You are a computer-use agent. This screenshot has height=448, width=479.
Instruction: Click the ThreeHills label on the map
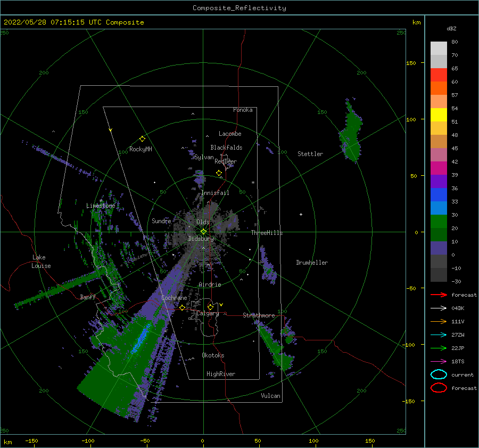267,233
